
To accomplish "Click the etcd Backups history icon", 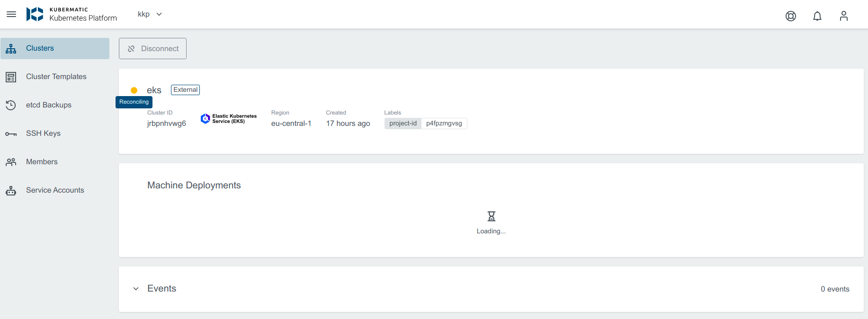I will click(11, 105).
